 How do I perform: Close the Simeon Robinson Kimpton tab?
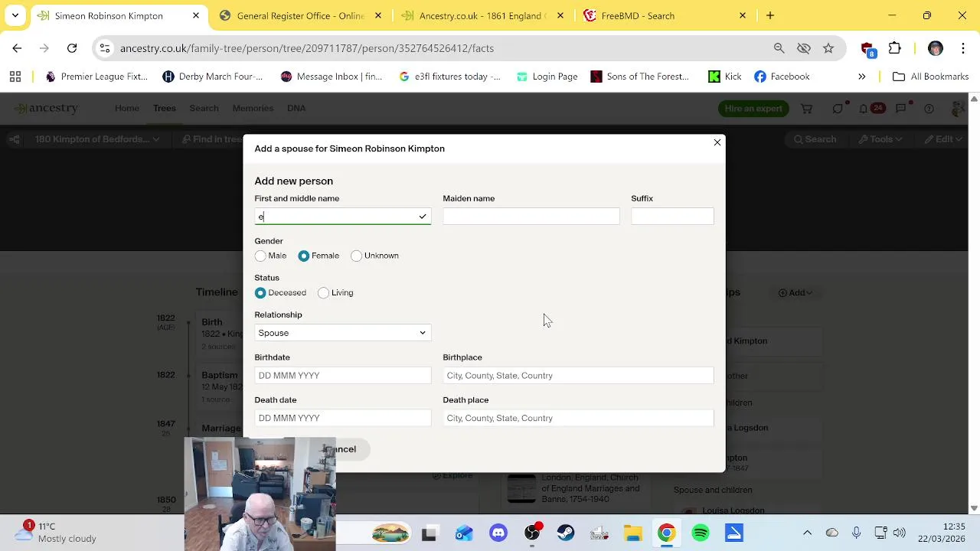coord(196,15)
